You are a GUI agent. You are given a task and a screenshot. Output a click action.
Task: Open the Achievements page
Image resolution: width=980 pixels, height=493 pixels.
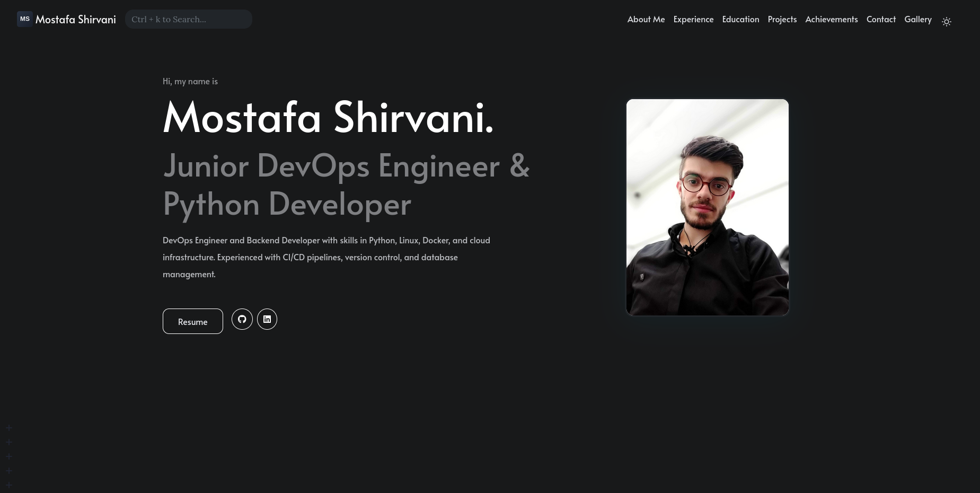[831, 19]
